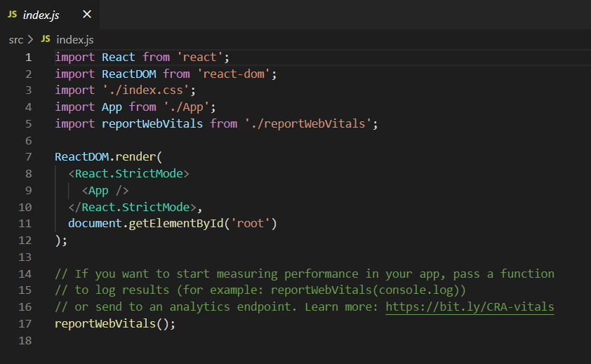591x364 pixels.
Task: Click the JS icon in the breadcrumb
Action: [46, 39]
